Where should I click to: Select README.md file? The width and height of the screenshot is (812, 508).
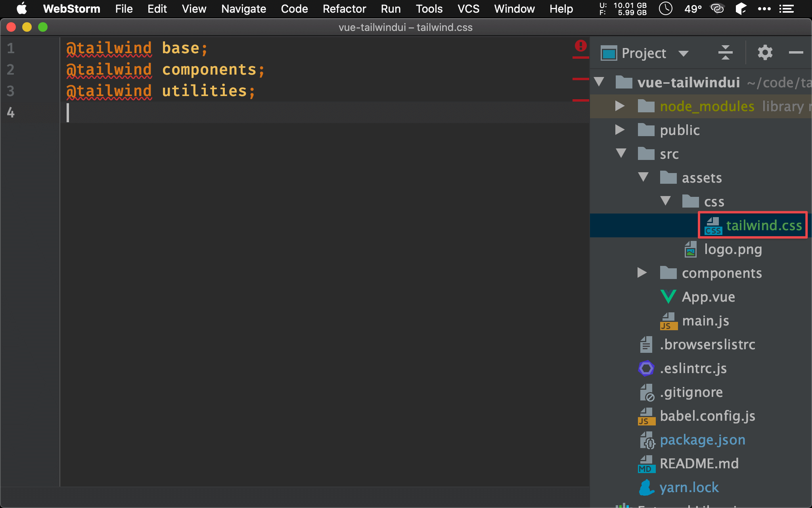699,464
